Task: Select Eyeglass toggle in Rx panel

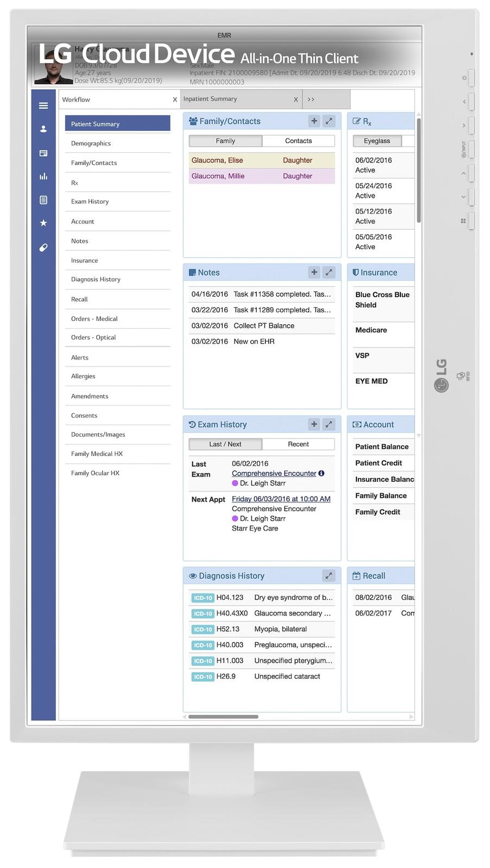Action: click(377, 141)
